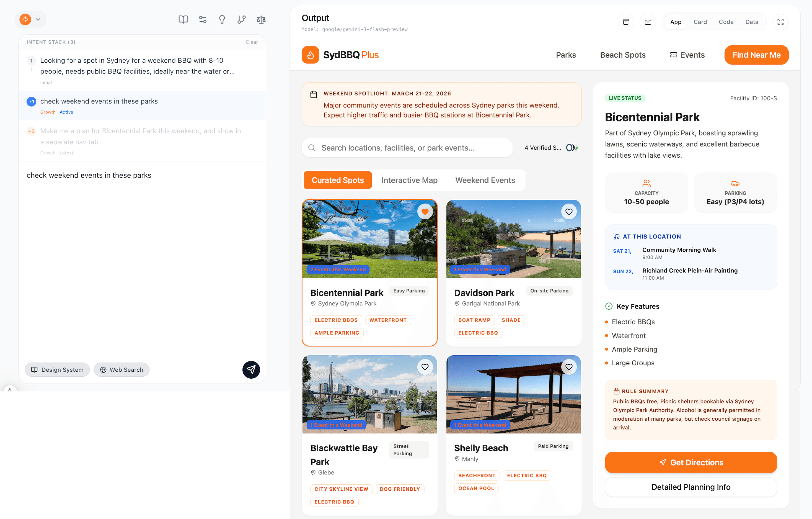The image size is (812, 519).
Task: Switch the output view to Code
Action: [x=726, y=22]
